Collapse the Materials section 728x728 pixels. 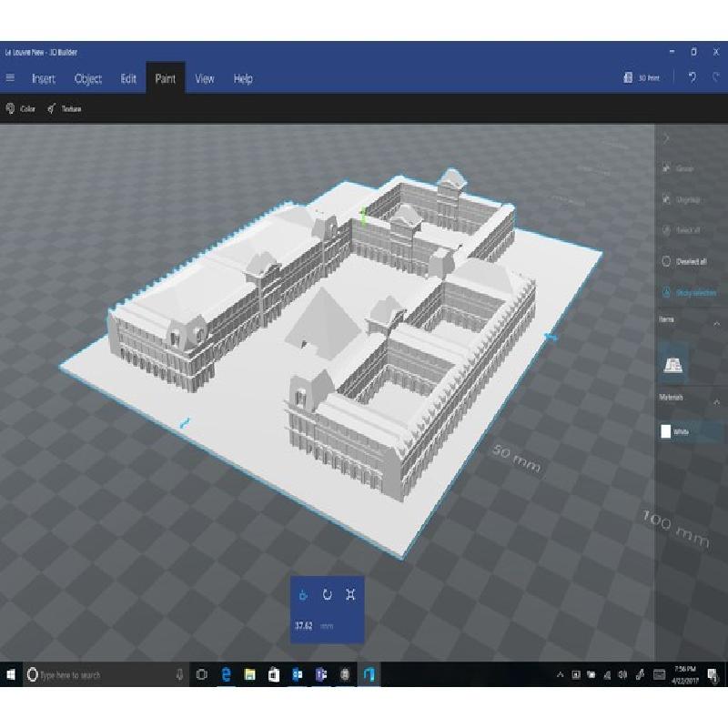pyautogui.click(x=717, y=401)
